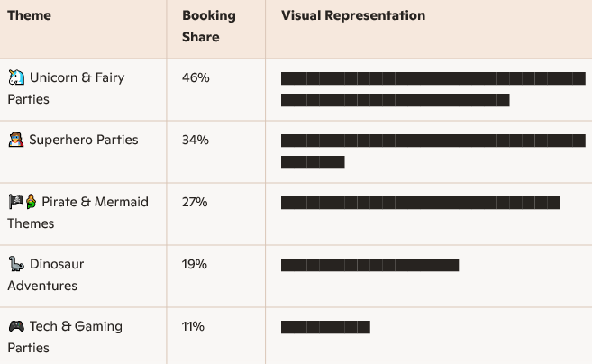592x364 pixels.
Task: Click the 27% bar for Pirate & Mermaid
Action: point(420,203)
